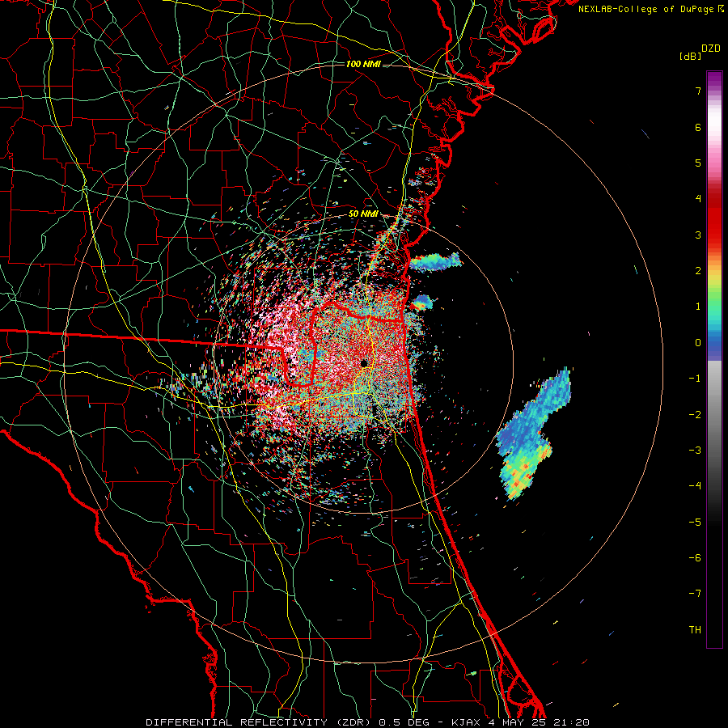Click the 50 NMI range ring label
Image resolution: width=728 pixels, height=728 pixels.
point(363,214)
